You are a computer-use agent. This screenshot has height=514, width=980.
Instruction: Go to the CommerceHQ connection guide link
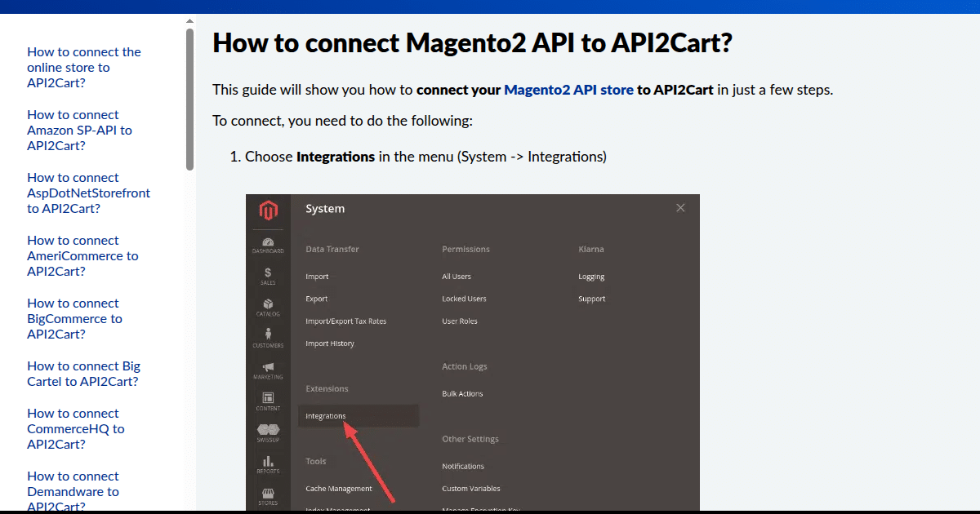pos(76,429)
